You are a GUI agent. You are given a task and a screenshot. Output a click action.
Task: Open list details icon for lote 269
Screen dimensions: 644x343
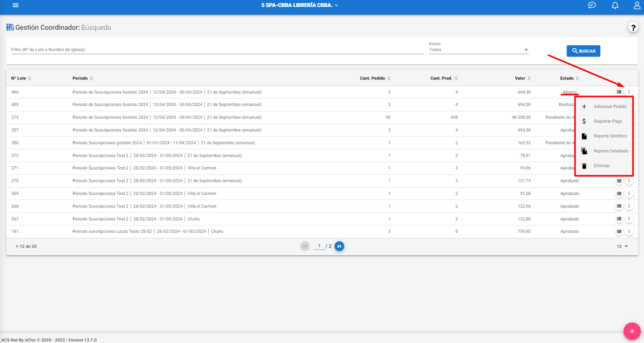coord(619,194)
